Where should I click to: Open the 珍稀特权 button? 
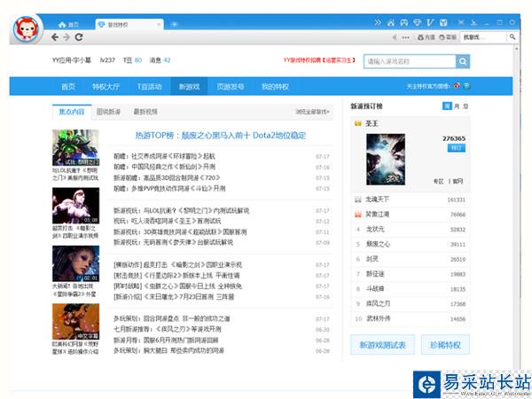(x=445, y=345)
